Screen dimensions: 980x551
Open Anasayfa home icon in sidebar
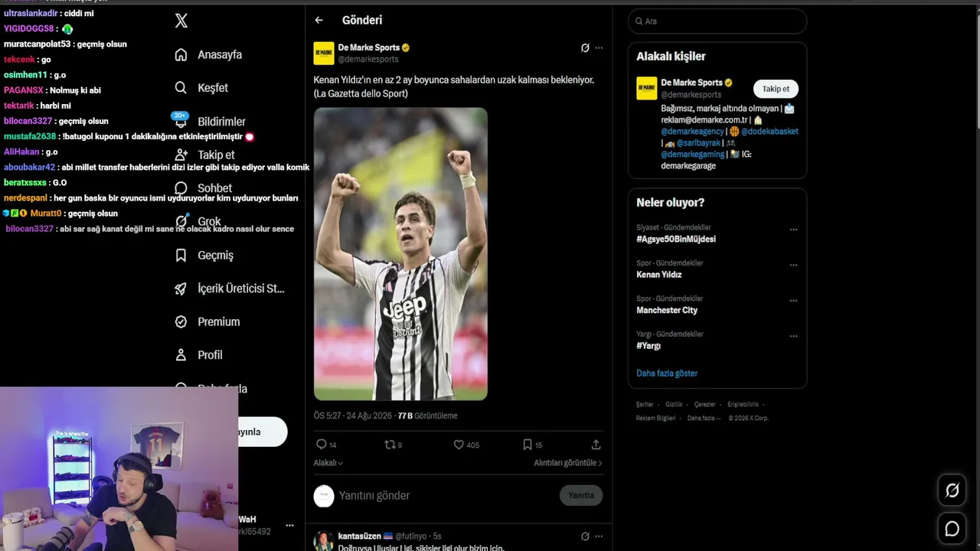click(x=181, y=54)
